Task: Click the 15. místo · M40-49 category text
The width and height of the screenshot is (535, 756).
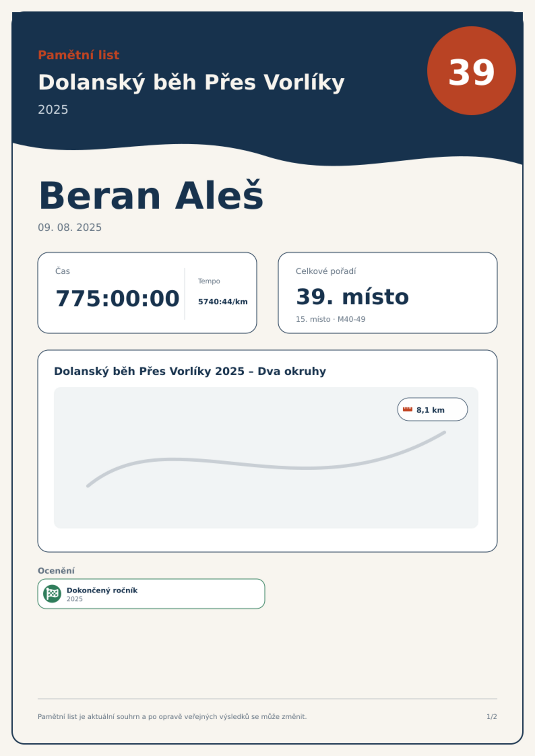Action: [331, 319]
